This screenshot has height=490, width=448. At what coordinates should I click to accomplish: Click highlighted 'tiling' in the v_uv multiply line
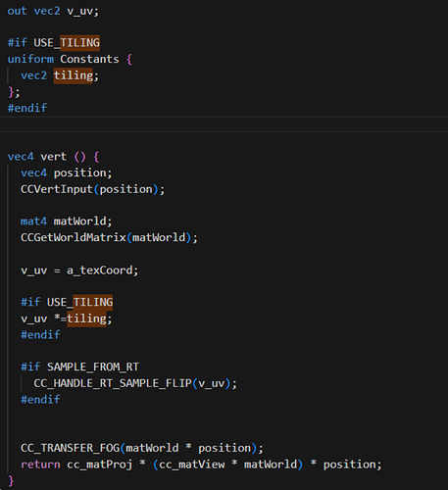[x=86, y=318]
